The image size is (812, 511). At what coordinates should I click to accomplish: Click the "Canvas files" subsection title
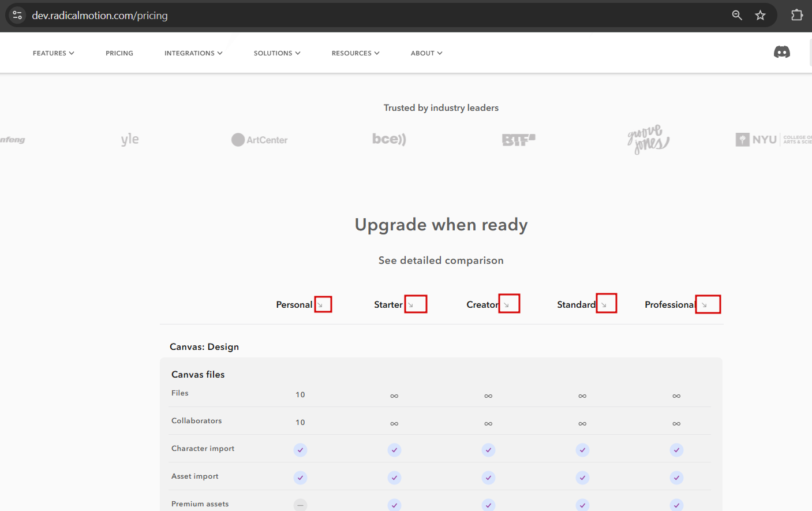(x=198, y=375)
